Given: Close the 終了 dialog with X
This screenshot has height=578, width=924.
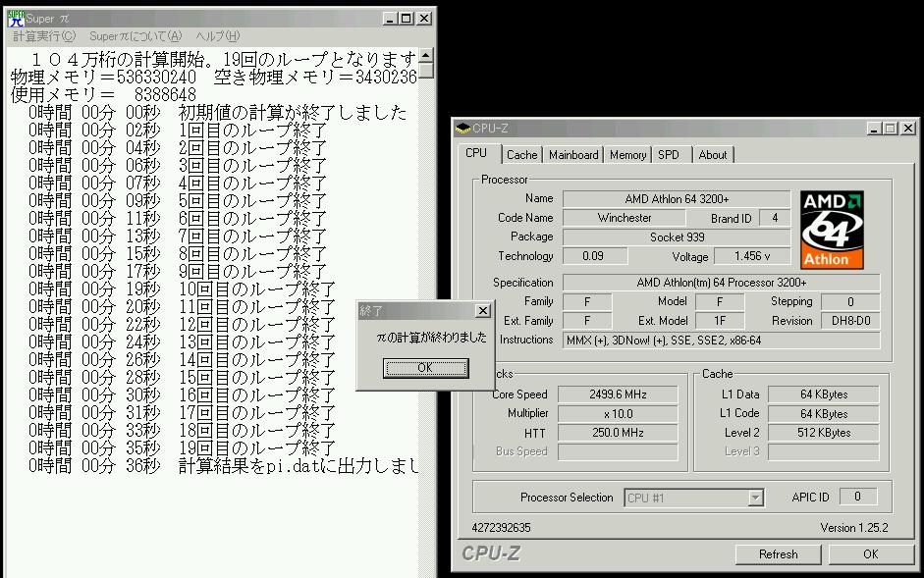Looking at the screenshot, I should 483,310.
